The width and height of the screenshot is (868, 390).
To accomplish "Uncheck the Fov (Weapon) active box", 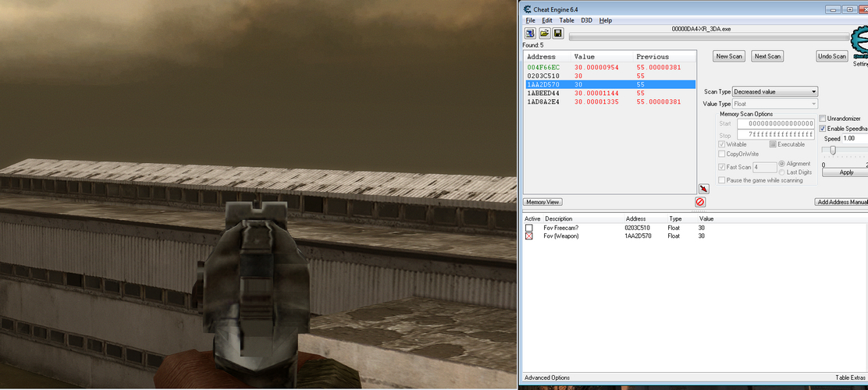I will tap(529, 236).
